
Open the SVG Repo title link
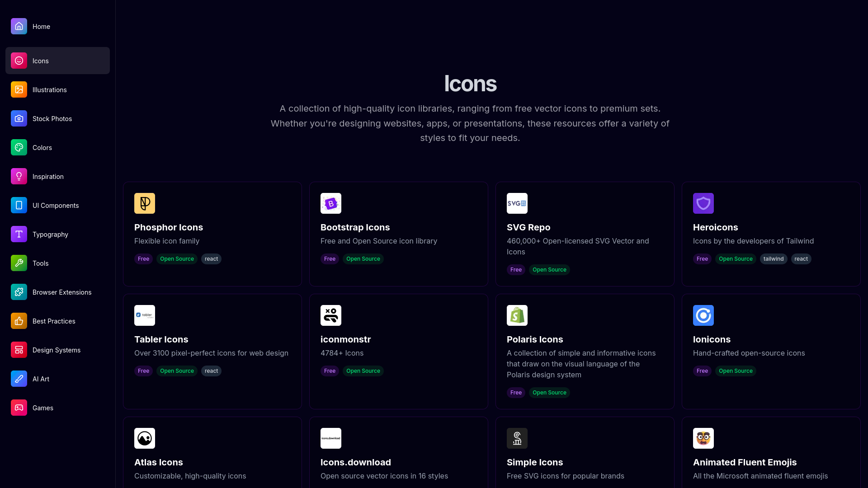[528, 227]
